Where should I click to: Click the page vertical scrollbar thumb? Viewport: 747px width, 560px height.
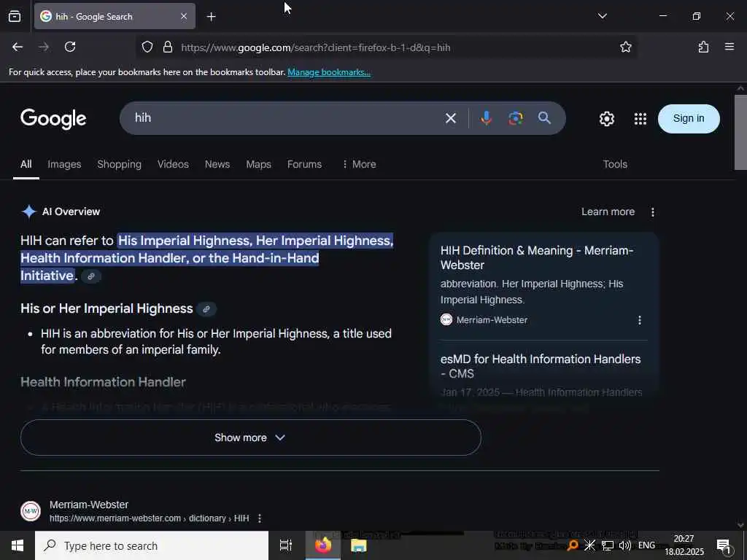740,132
